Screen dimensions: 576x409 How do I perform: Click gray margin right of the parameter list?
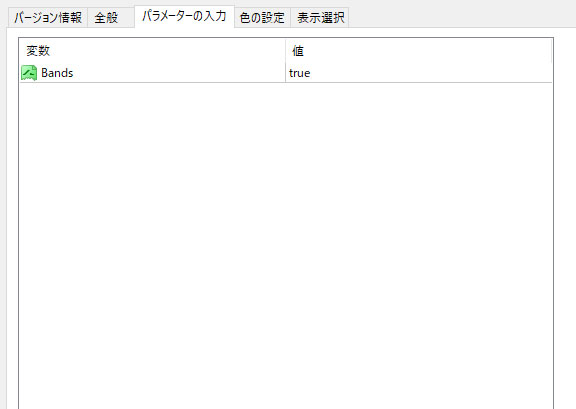click(565, 220)
